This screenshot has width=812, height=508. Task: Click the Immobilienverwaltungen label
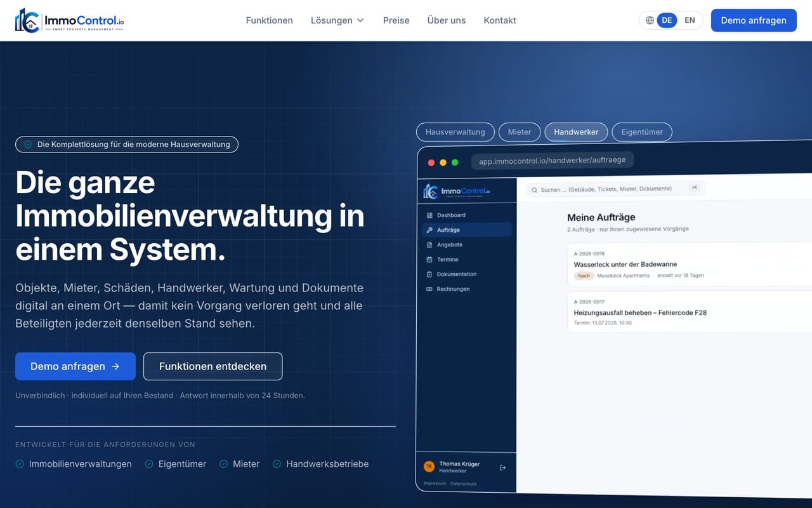click(x=81, y=464)
